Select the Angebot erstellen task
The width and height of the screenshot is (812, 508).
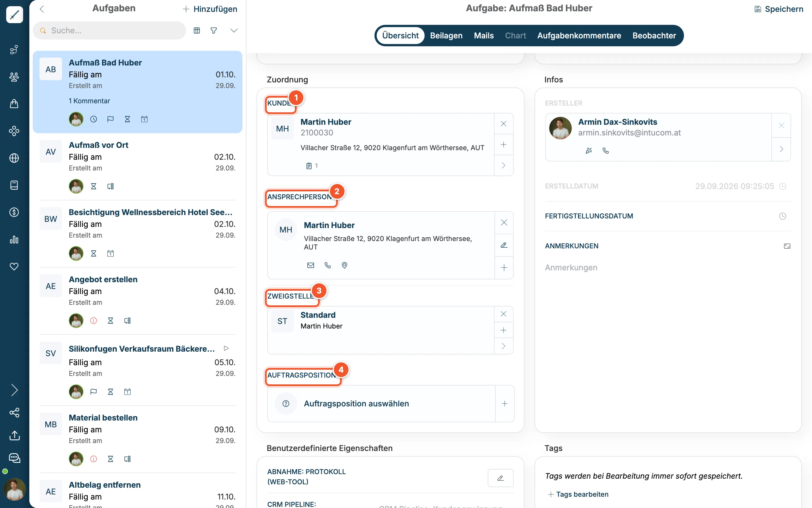coord(138,301)
